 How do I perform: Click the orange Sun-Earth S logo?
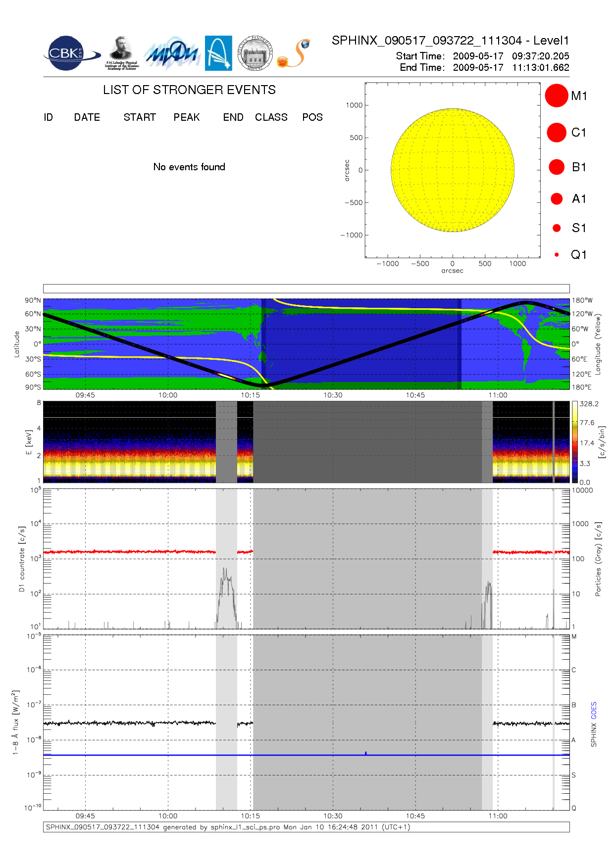click(294, 53)
